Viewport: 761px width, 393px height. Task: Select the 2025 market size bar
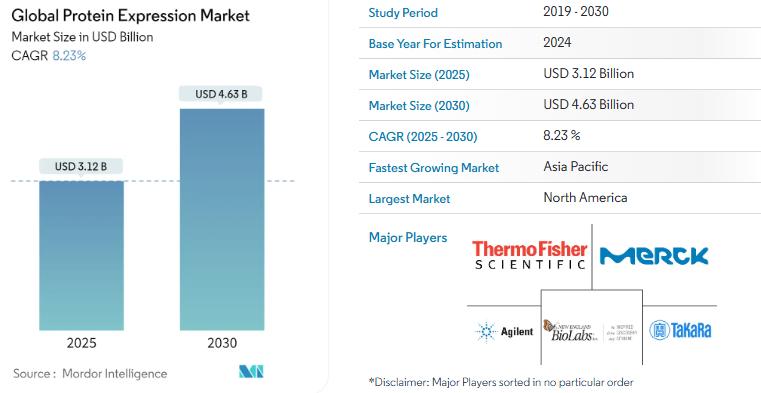click(82, 256)
